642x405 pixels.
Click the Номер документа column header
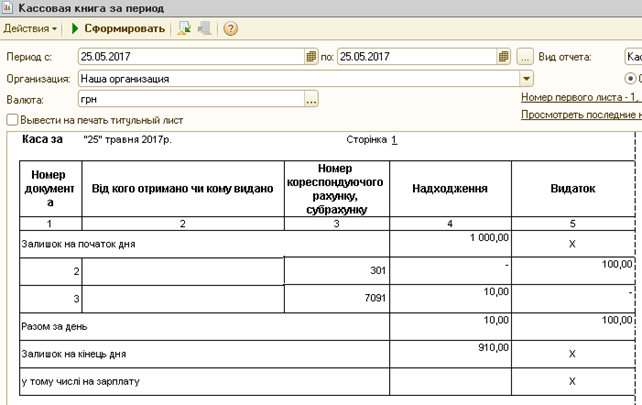50,188
